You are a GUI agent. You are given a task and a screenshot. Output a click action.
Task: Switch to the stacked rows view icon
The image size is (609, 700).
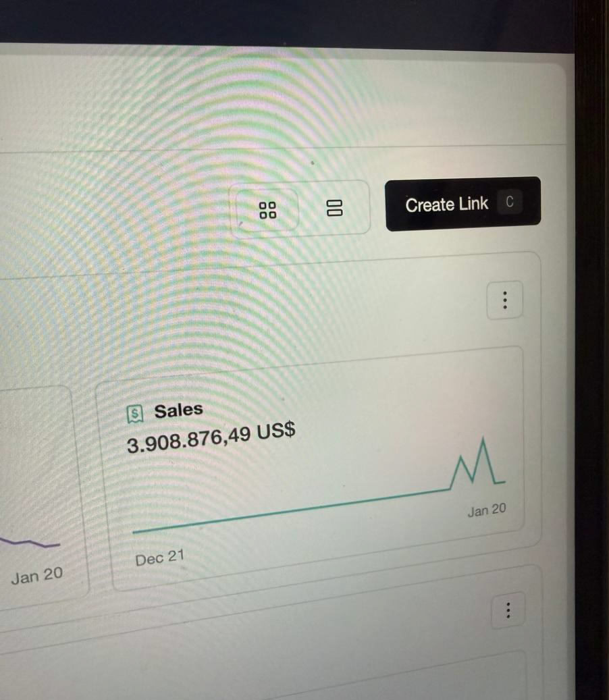[x=334, y=208]
